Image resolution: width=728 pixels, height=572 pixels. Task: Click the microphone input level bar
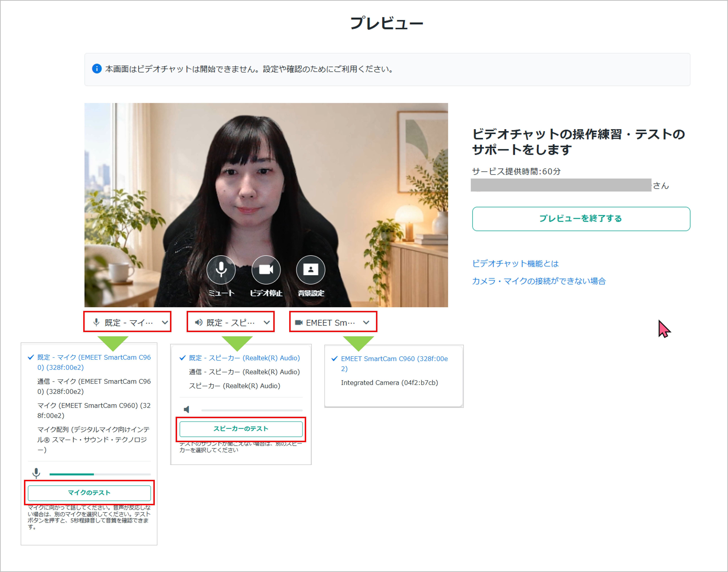(x=100, y=474)
